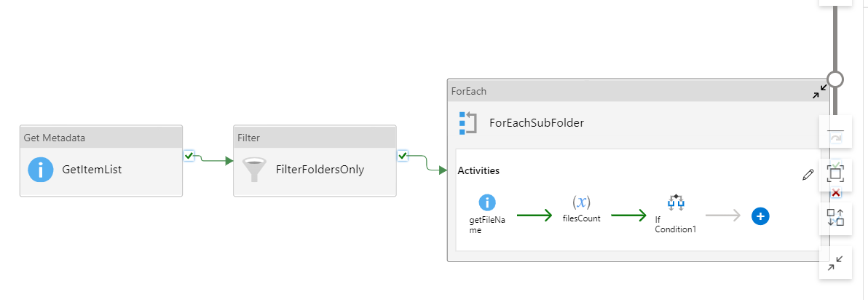This screenshot has width=868, height=300.
Task: Select the Filter activity header
Action: 315,137
